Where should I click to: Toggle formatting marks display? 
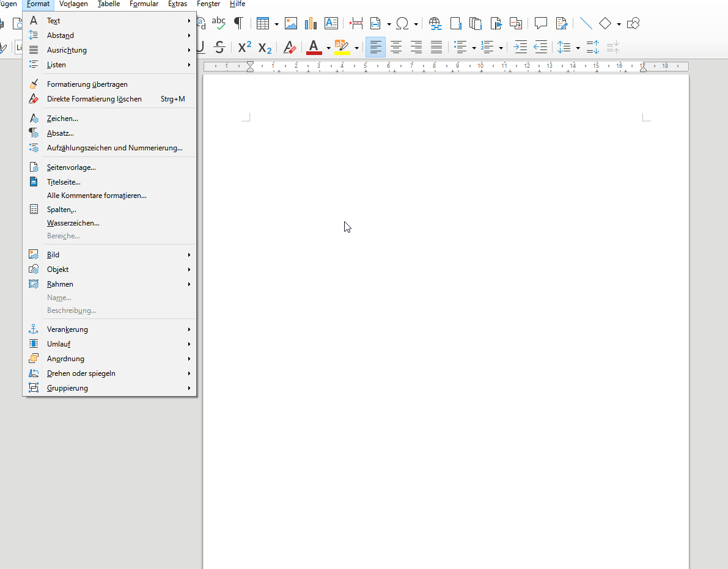pyautogui.click(x=238, y=23)
